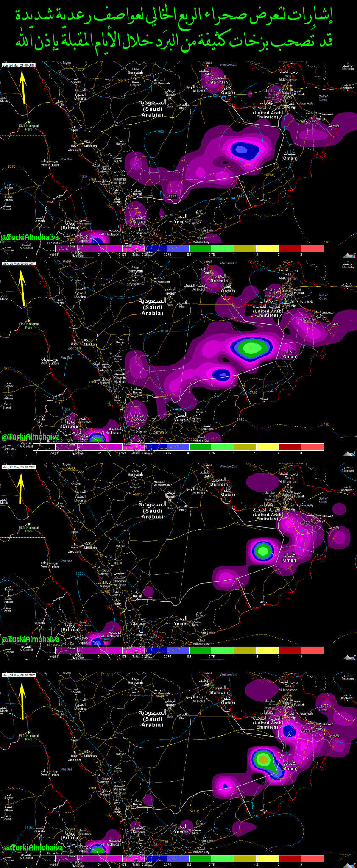The image size is (357, 868).
Task: Click the Makkah label in 00:00 map
Action: [x=90, y=344]
